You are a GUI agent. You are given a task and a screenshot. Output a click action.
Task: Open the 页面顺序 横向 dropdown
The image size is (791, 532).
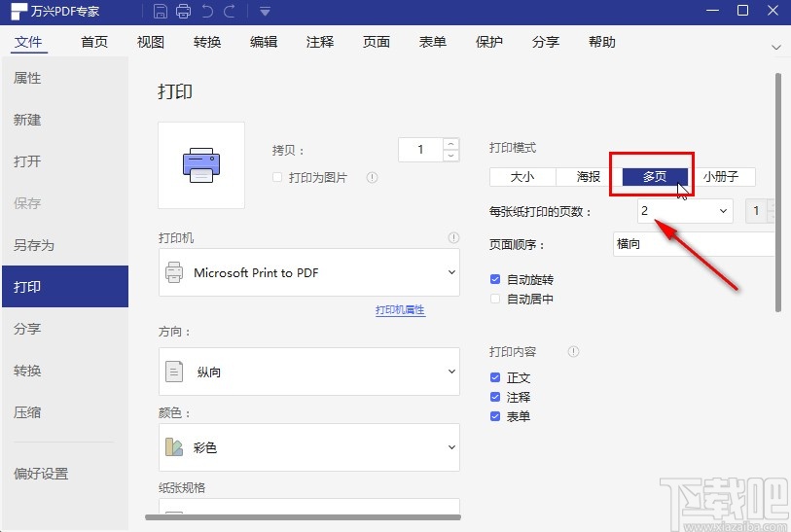pos(694,244)
